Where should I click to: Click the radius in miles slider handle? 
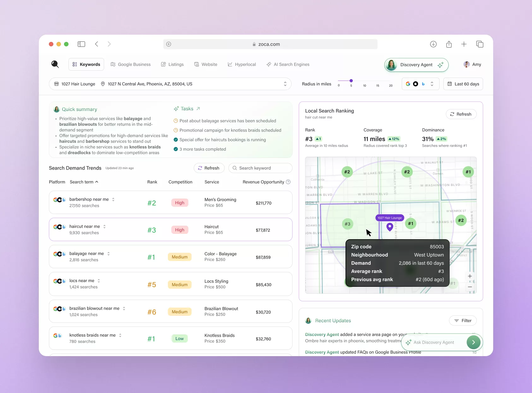tap(351, 81)
